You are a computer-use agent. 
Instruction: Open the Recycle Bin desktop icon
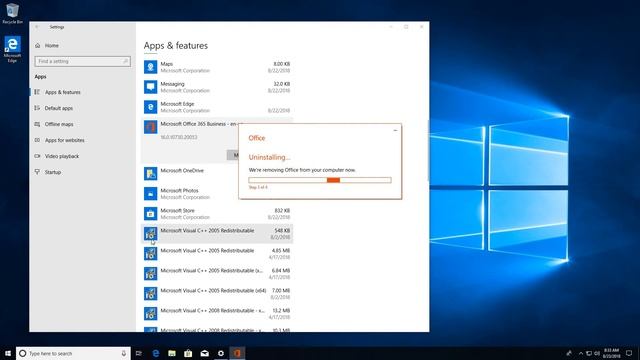click(12, 13)
